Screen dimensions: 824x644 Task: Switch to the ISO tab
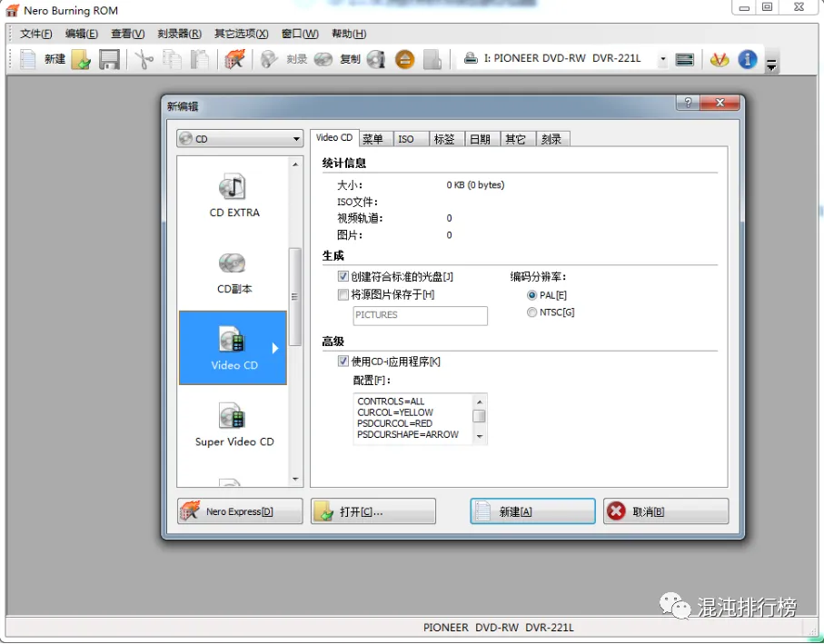pos(411,139)
